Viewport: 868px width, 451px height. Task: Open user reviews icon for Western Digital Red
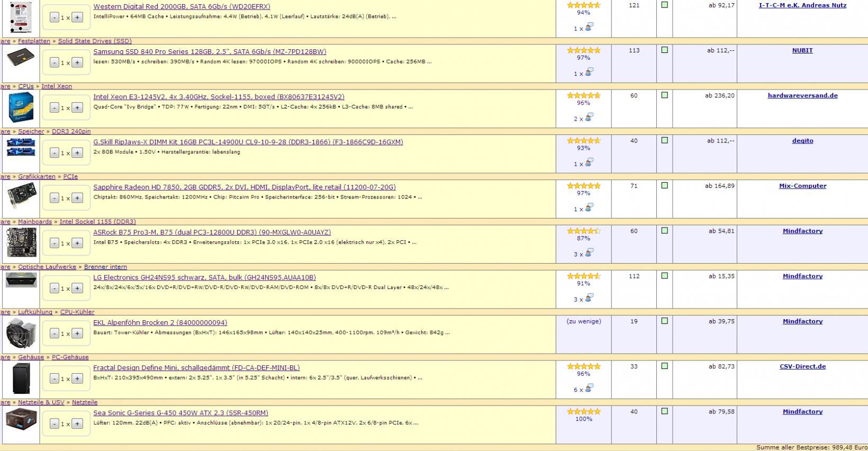[x=590, y=26]
